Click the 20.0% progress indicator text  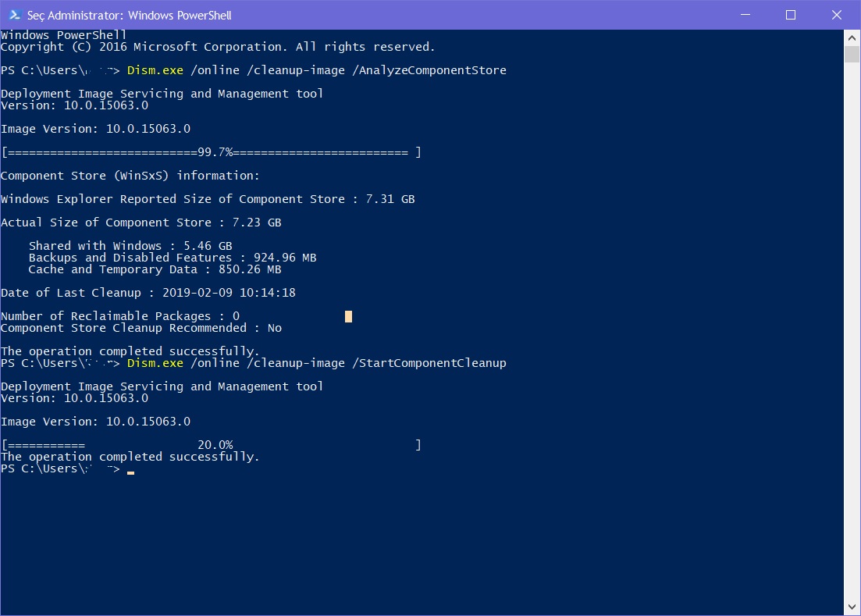point(215,445)
